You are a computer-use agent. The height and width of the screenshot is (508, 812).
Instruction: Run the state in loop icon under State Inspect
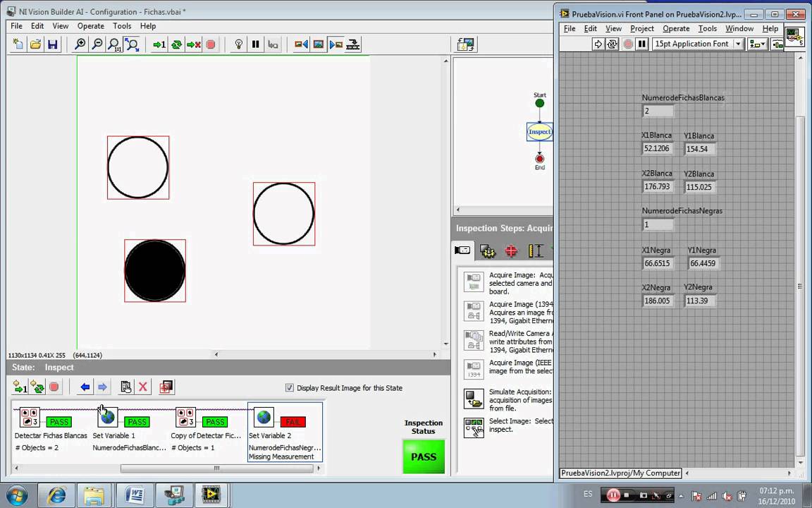click(37, 387)
